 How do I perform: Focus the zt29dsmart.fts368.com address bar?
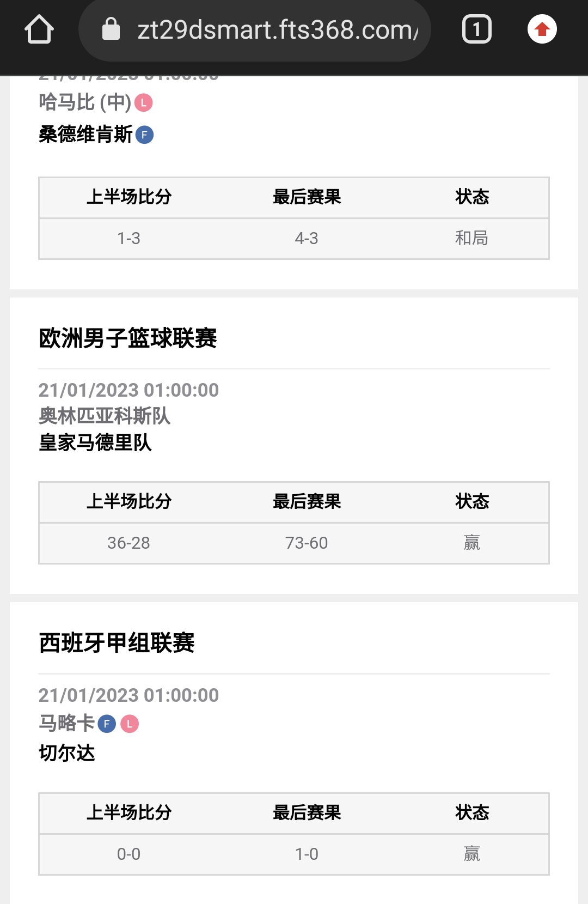pos(277,29)
